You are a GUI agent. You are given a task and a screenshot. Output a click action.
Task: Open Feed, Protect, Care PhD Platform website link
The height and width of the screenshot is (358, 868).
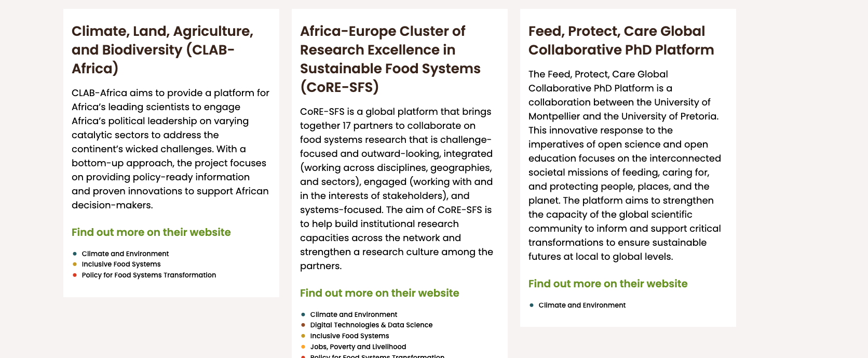(608, 284)
